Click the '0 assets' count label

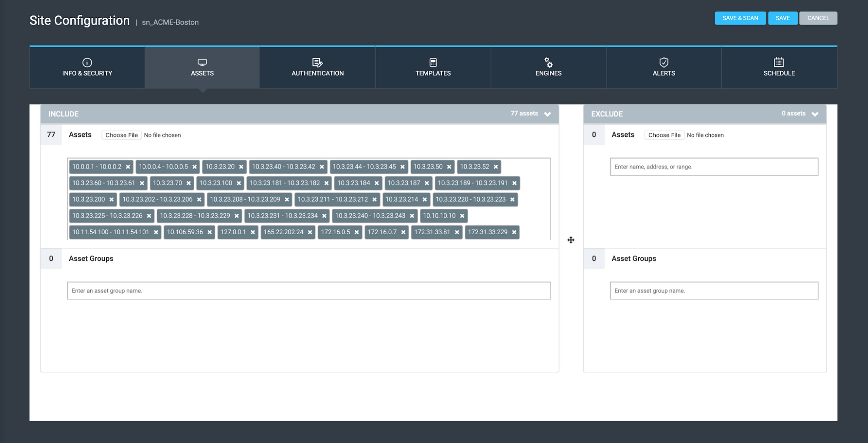click(793, 114)
